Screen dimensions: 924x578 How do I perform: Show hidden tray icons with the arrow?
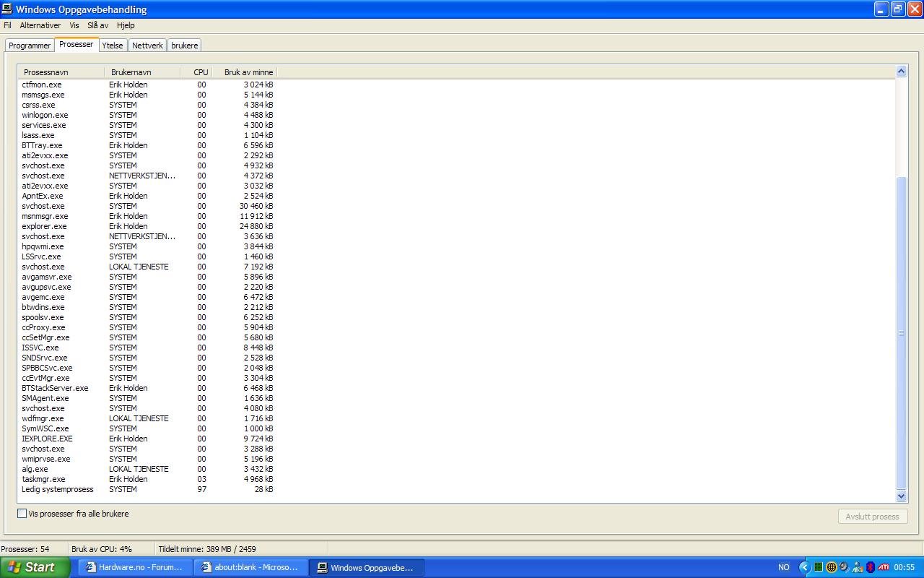pos(805,567)
